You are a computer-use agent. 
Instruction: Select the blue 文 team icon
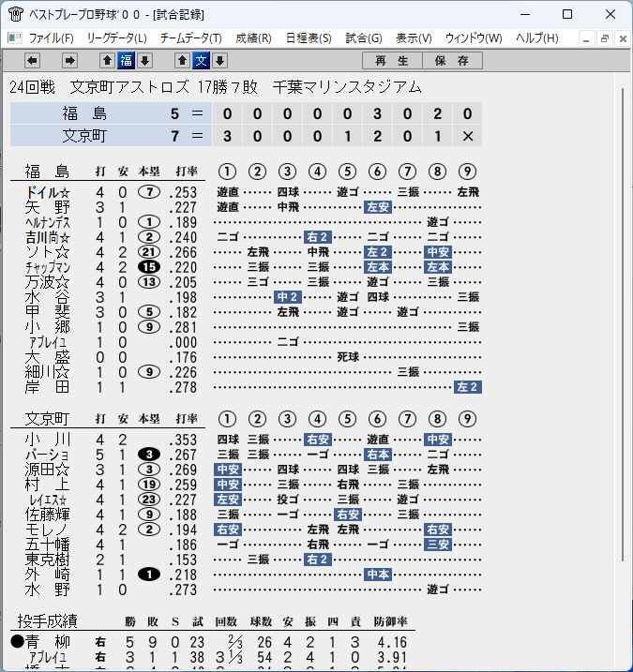[x=201, y=60]
